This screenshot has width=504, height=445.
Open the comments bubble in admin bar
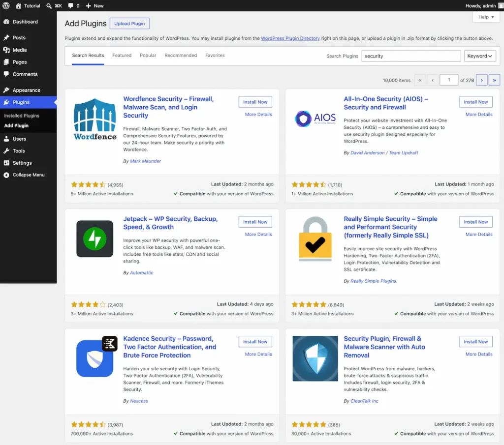click(70, 6)
